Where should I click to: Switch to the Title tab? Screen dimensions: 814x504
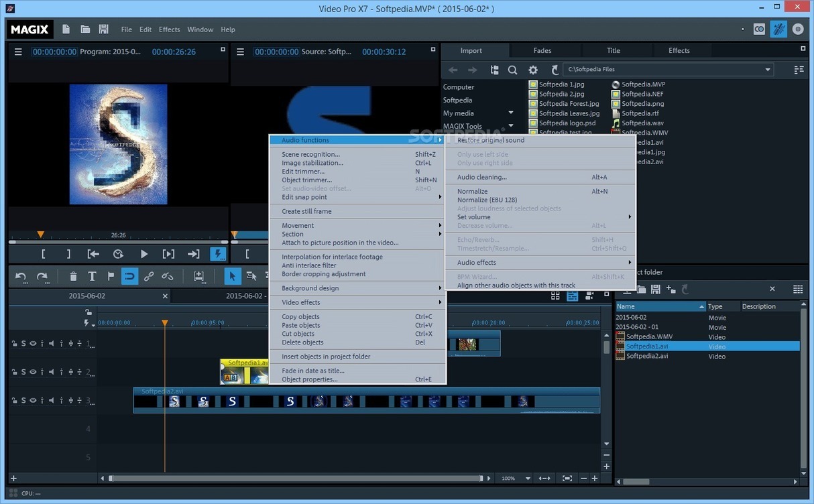tap(614, 50)
